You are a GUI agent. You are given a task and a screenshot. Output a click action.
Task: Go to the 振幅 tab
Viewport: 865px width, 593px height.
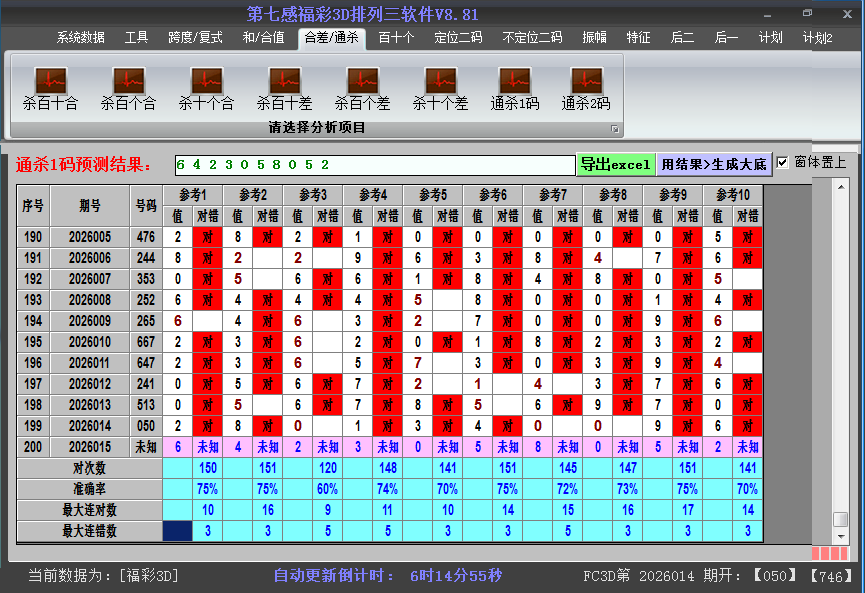tap(595, 38)
